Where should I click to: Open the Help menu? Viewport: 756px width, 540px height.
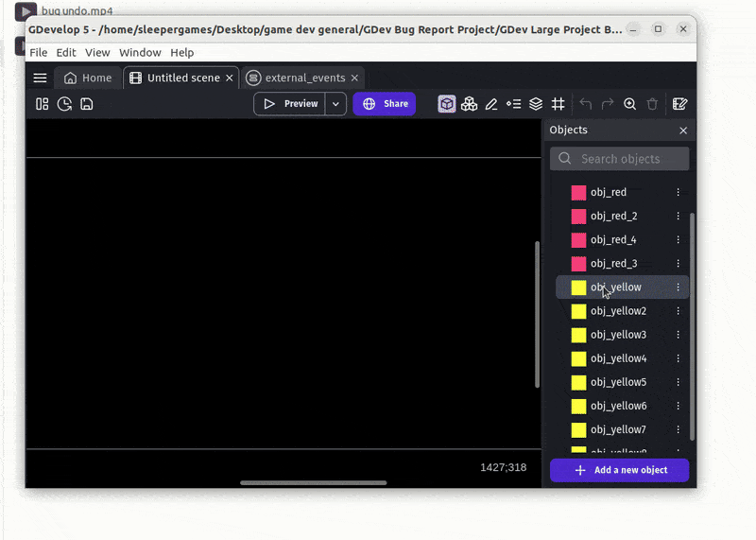point(182,53)
